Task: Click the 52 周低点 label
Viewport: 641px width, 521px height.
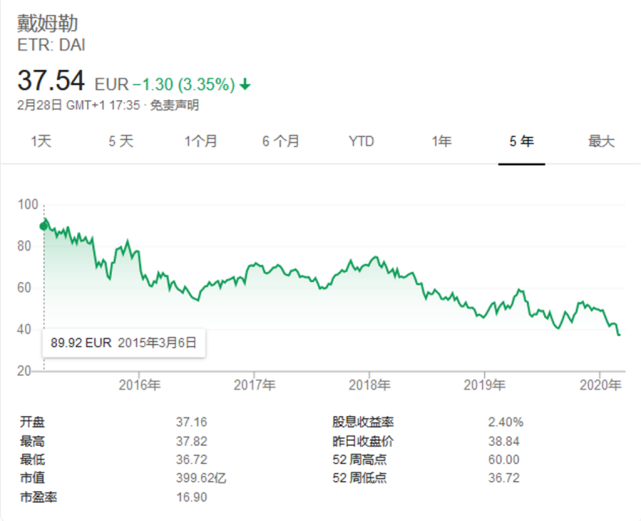Action: click(x=359, y=478)
